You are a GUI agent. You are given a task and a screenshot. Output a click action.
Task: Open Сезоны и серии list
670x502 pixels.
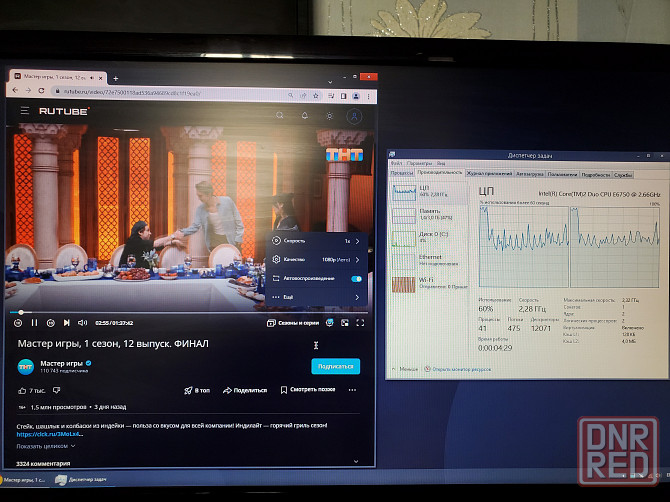(x=293, y=323)
